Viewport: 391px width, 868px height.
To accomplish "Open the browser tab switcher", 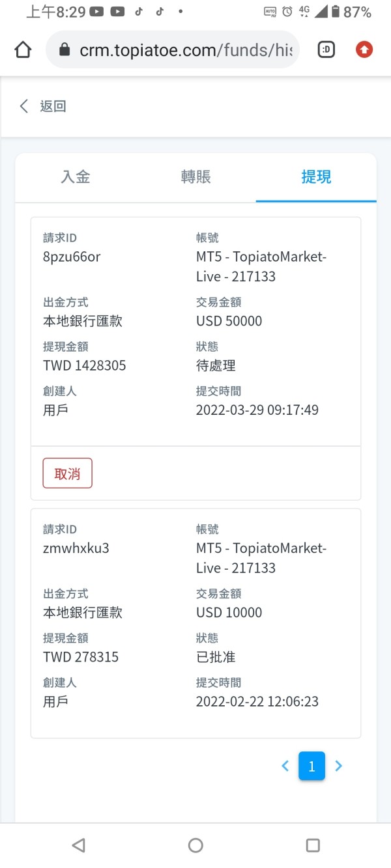I will (x=326, y=49).
